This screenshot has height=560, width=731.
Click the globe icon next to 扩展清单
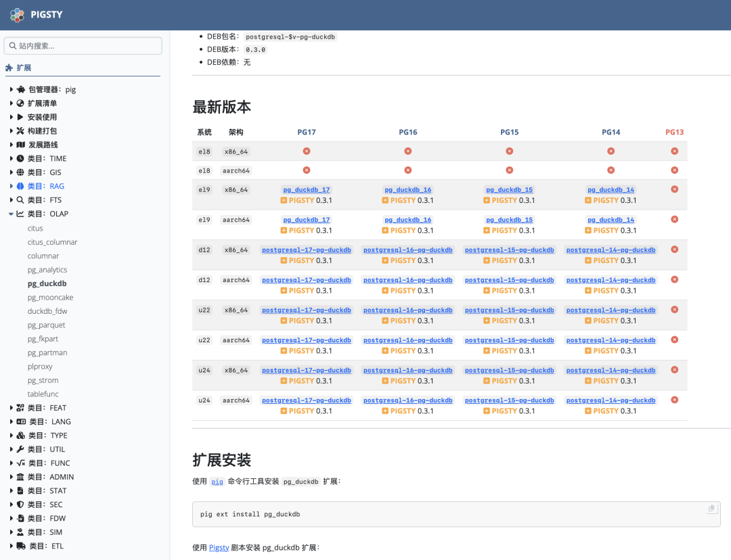(20, 103)
